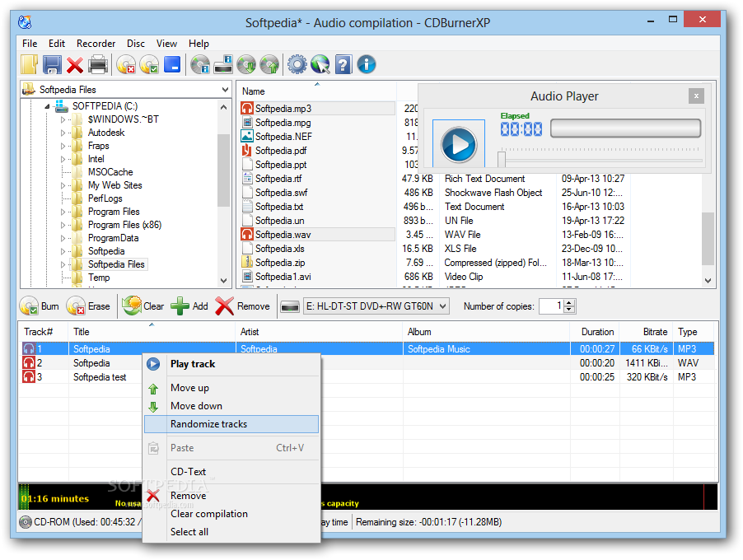Expand the ProgramData folder
The height and width of the screenshot is (560, 743).
point(63,238)
